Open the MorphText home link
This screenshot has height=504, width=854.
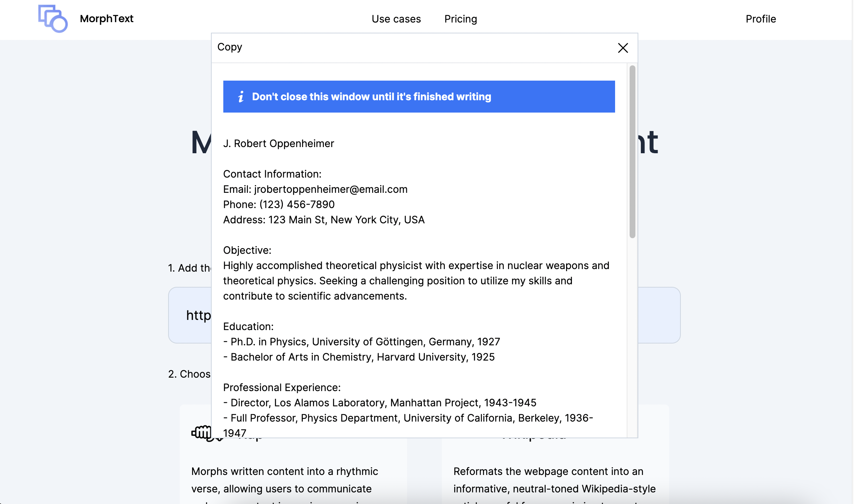[x=107, y=19]
